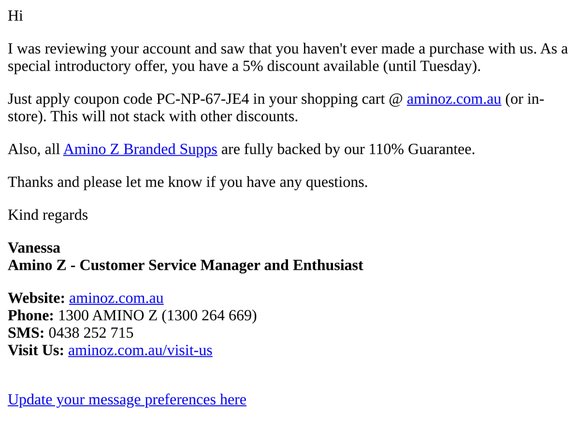Image resolution: width=580 pixels, height=425 pixels.
Task: Open the Amino Z Branded Supps link
Action: (140, 149)
